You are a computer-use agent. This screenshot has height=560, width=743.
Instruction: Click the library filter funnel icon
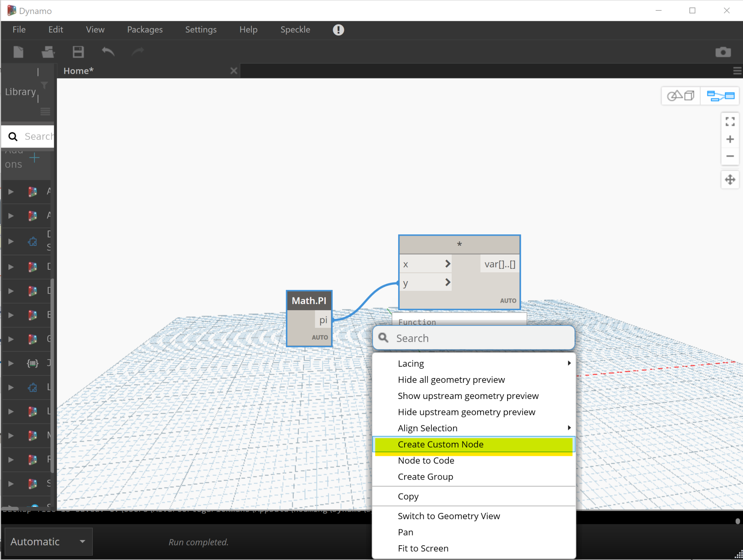pos(44,85)
